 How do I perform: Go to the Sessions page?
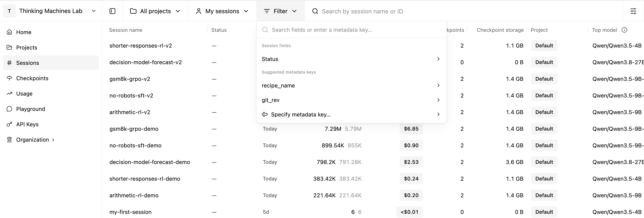51,62
